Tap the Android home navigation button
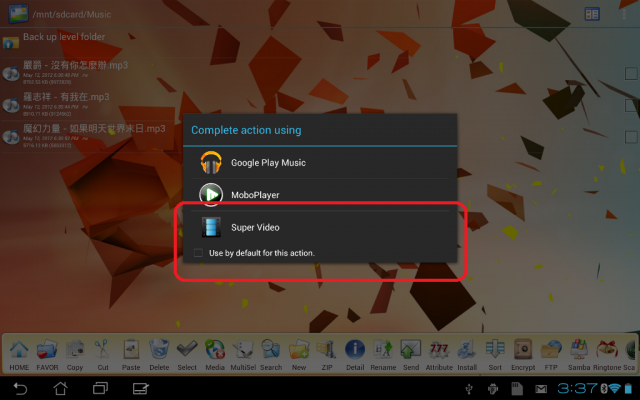 [x=60, y=388]
